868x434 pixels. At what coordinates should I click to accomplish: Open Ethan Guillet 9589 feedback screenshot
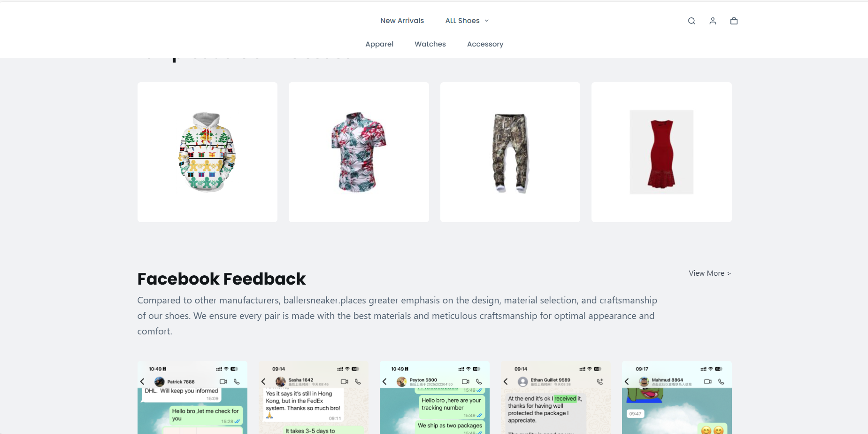pyautogui.click(x=556, y=397)
